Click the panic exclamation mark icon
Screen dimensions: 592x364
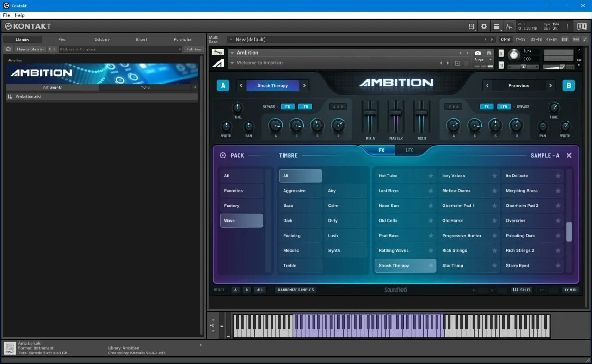[x=567, y=26]
